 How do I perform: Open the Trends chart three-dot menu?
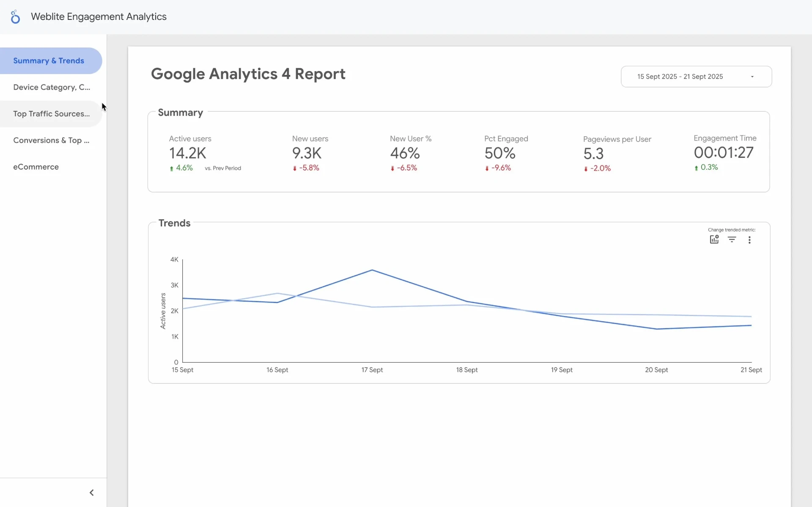click(749, 240)
